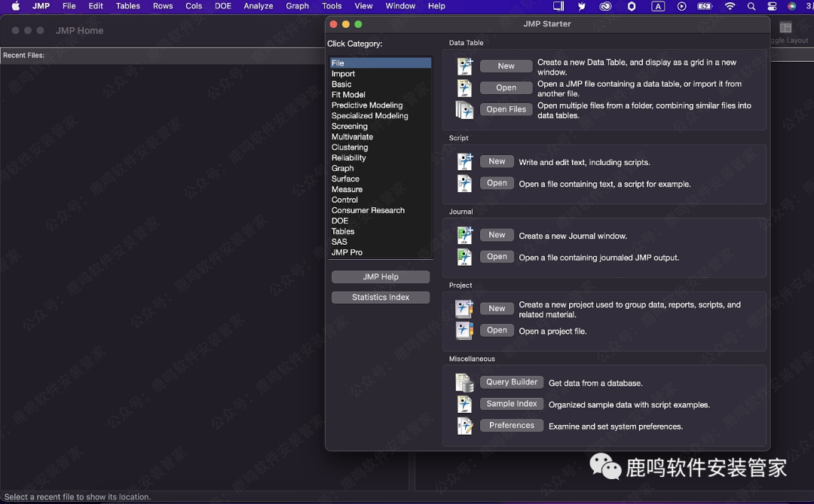Open the File menu in menu bar
This screenshot has width=814, height=504.
[x=69, y=6]
